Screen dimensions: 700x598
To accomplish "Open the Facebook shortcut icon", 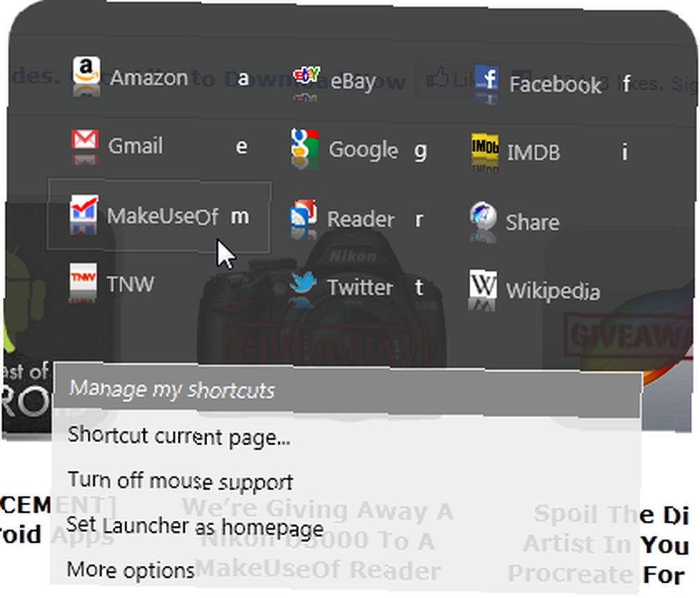I will point(486,78).
